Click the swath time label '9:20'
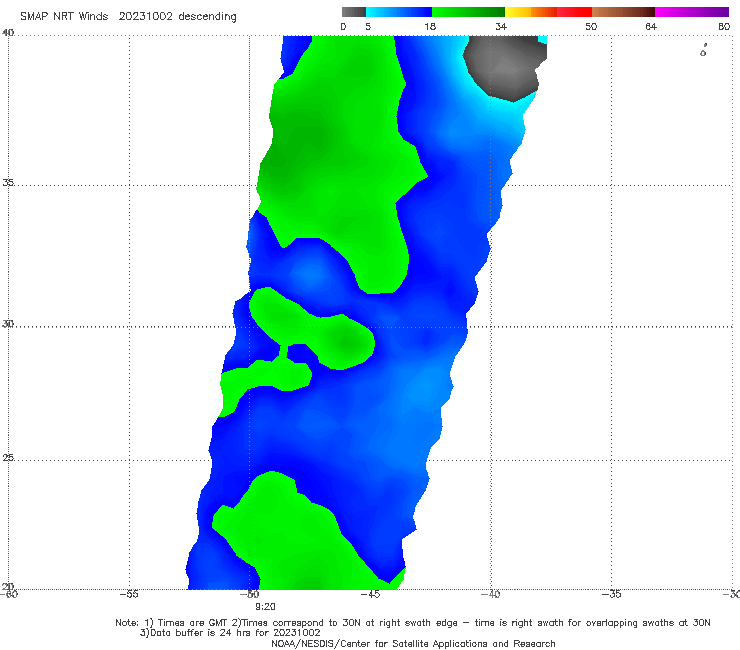 click(265, 607)
